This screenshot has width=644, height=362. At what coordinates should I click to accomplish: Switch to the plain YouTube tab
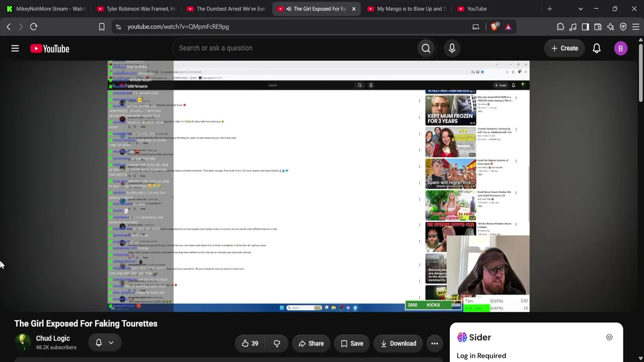(x=497, y=9)
